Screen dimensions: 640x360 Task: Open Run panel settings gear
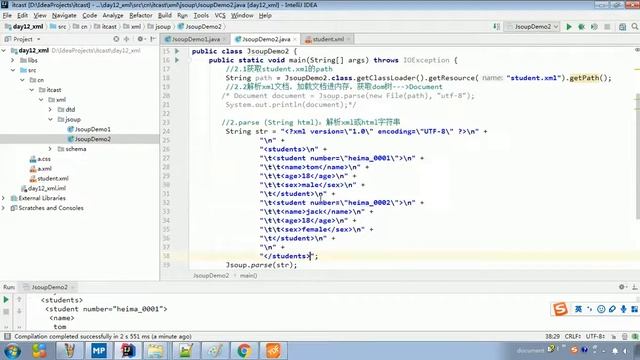[622, 287]
